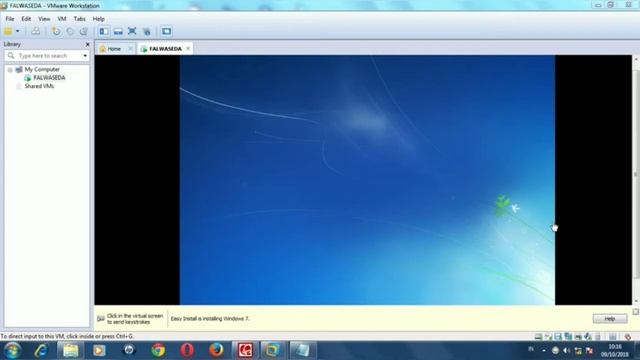
Task: Click 'Click in the virtual screen' hint text
Action: (x=135, y=316)
